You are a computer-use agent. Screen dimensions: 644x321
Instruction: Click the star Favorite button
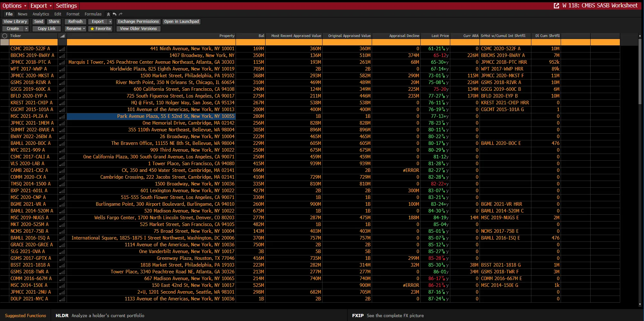pyautogui.click(x=100, y=29)
